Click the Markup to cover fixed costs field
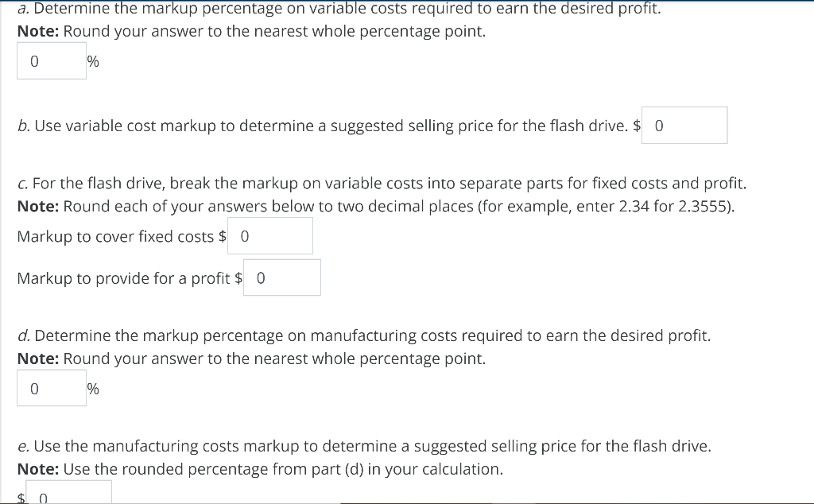Screen dimensions: 814x504 coord(269,235)
